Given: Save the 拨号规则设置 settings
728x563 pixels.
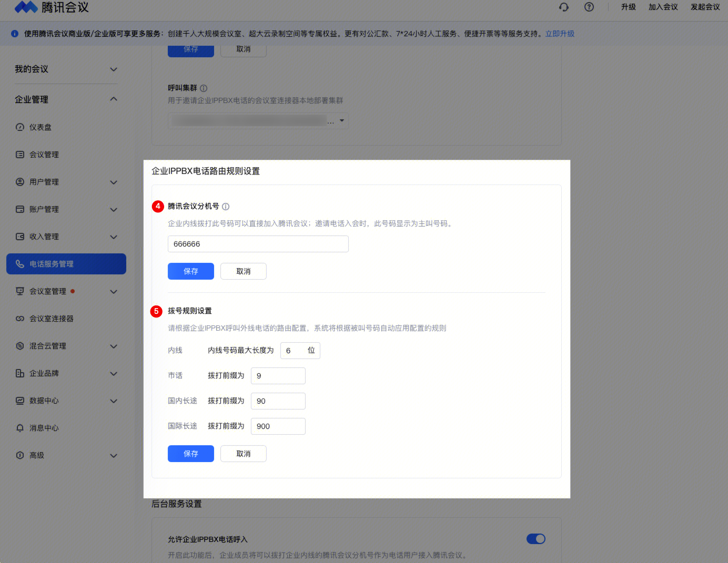Looking at the screenshot, I should [x=191, y=454].
